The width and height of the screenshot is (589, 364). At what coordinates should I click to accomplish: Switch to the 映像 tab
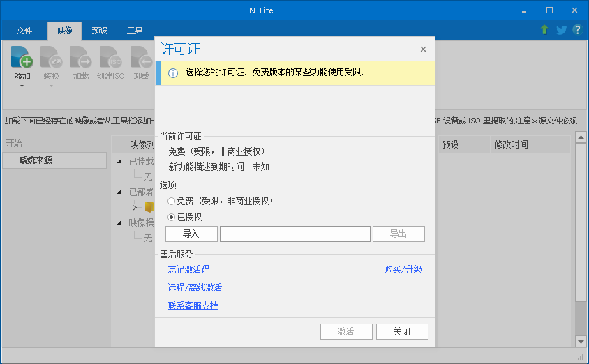[65, 31]
